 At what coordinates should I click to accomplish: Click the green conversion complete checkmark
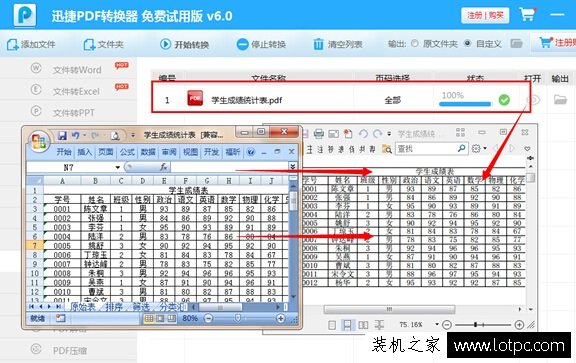504,100
